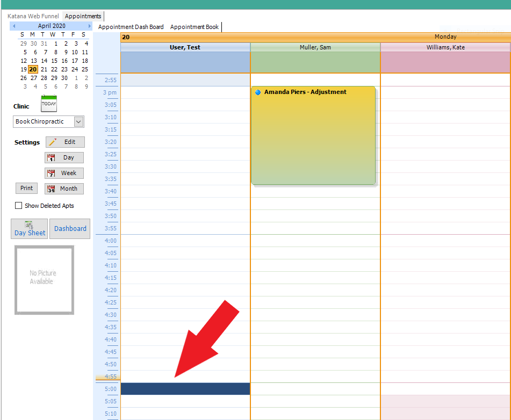Open the Appointment Dash Board tab

coord(131,27)
